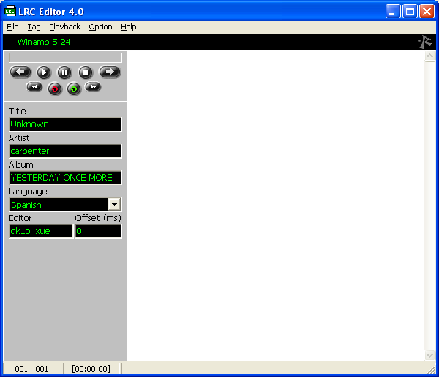The image size is (441, 382).
Task: Click the Offset (ms) field
Action: pos(98,231)
